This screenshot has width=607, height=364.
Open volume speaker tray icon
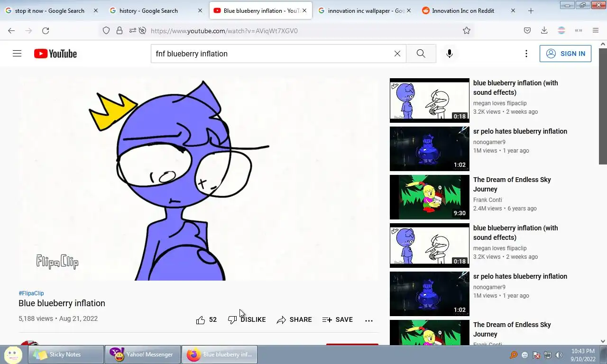point(559,355)
